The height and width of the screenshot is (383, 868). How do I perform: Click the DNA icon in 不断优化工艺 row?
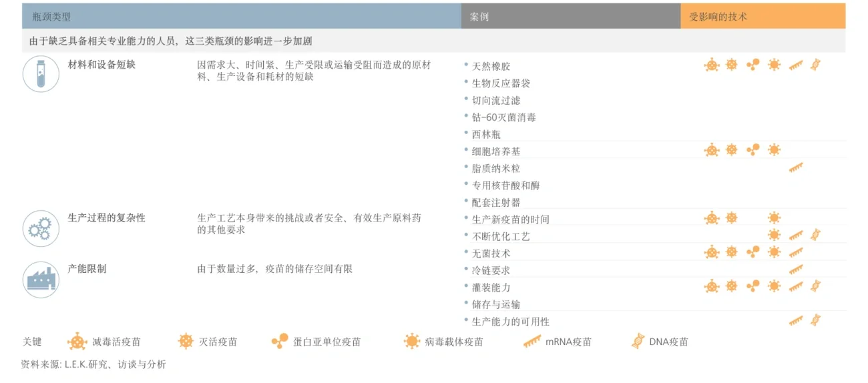[815, 235]
